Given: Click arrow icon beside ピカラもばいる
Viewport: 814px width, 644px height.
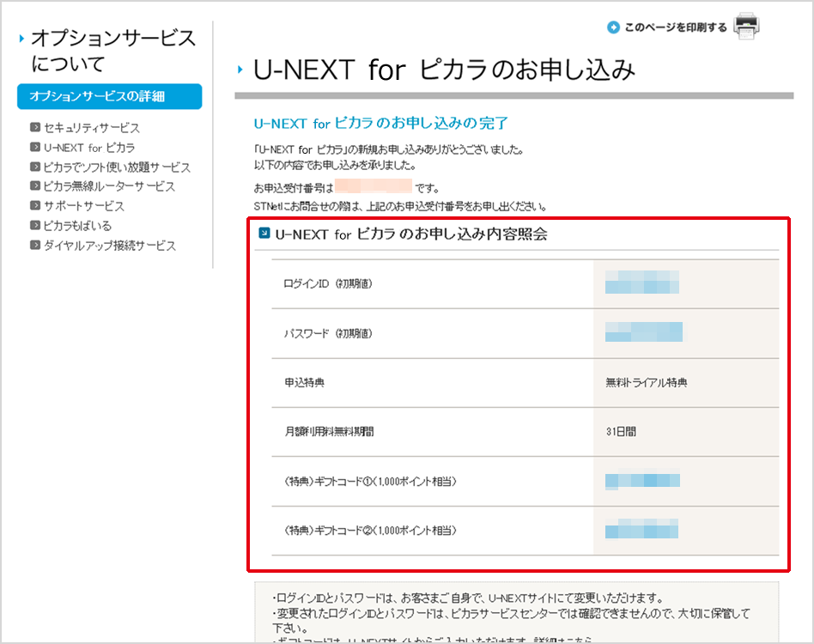Looking at the screenshot, I should pyautogui.click(x=35, y=225).
